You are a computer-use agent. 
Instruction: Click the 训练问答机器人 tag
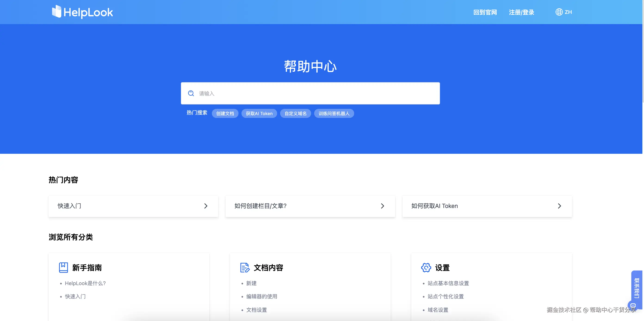pos(334,113)
